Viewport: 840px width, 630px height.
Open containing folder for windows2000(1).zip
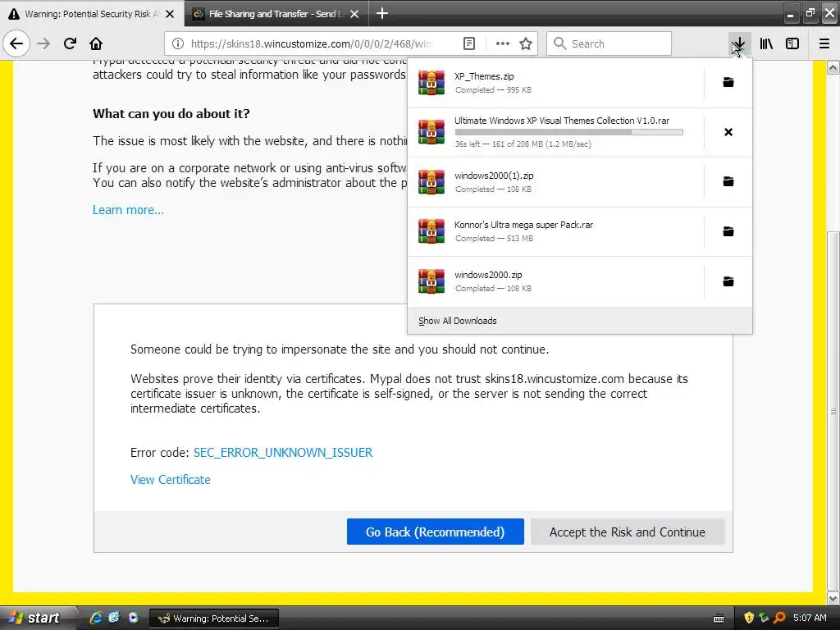click(728, 181)
